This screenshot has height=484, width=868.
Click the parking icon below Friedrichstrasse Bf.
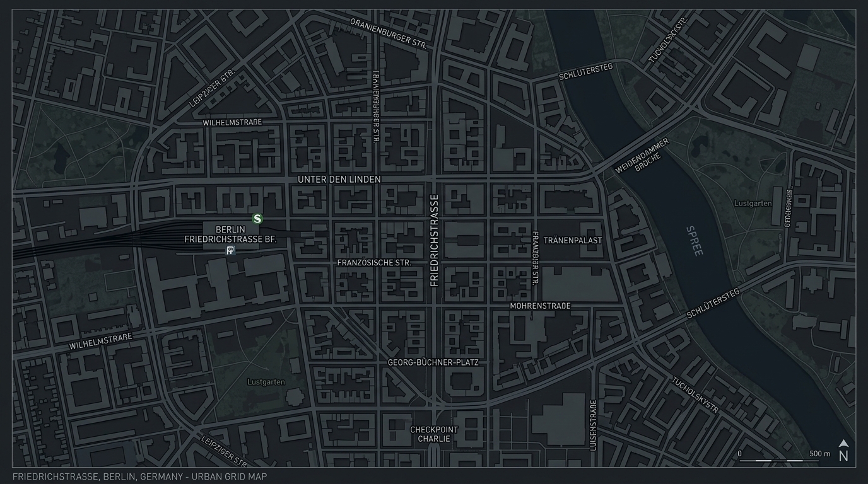[x=231, y=251]
